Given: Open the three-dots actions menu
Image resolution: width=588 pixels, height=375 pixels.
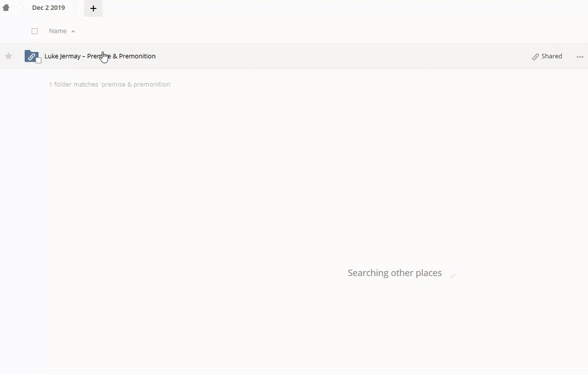Looking at the screenshot, I should click(x=580, y=57).
